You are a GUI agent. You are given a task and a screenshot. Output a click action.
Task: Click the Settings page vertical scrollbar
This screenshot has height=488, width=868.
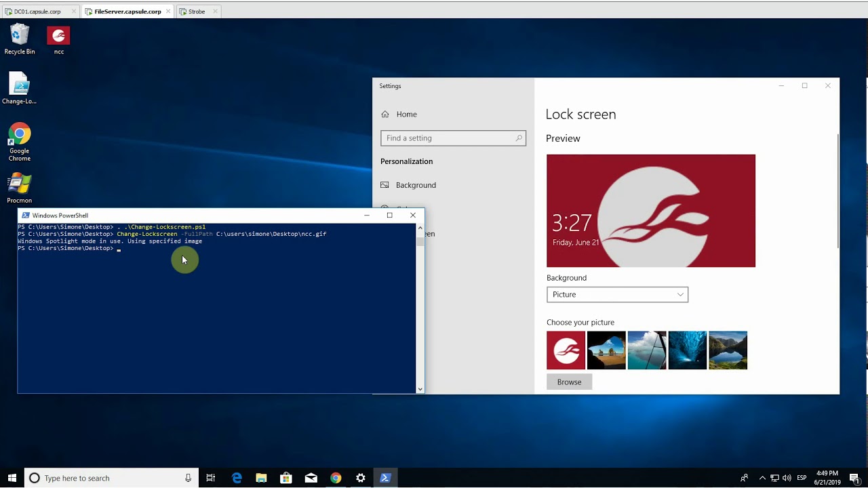pos(837,191)
